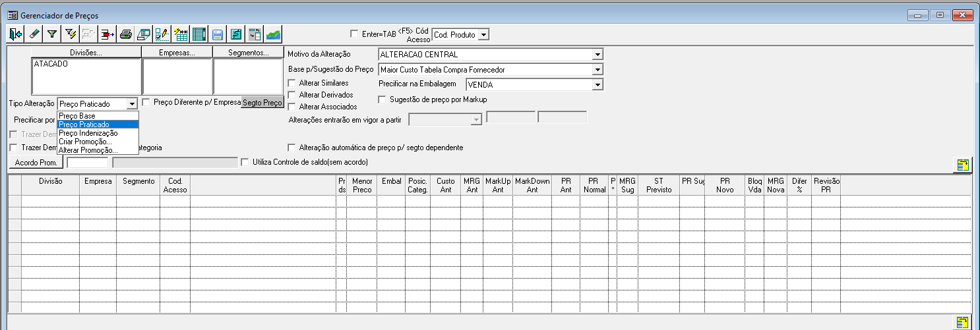Click the Segmento column header
This screenshot has height=330, width=980.
tap(138, 185)
